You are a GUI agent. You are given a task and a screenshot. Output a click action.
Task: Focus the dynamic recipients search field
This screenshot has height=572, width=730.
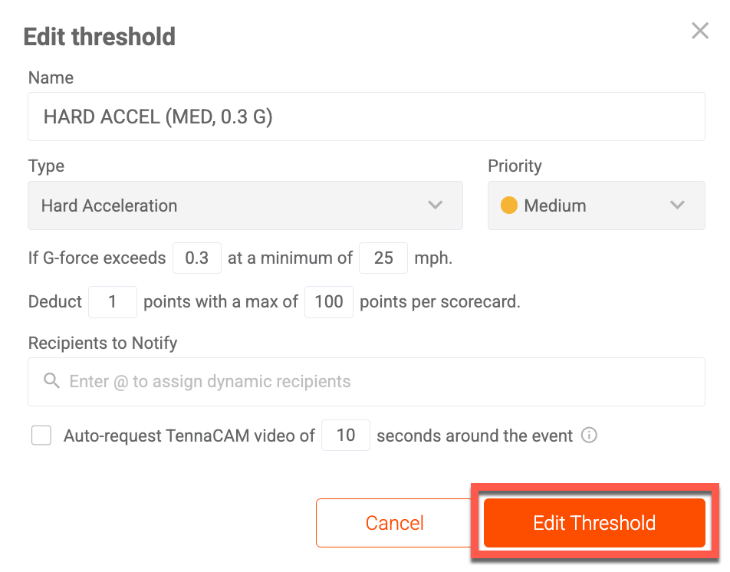coord(366,382)
